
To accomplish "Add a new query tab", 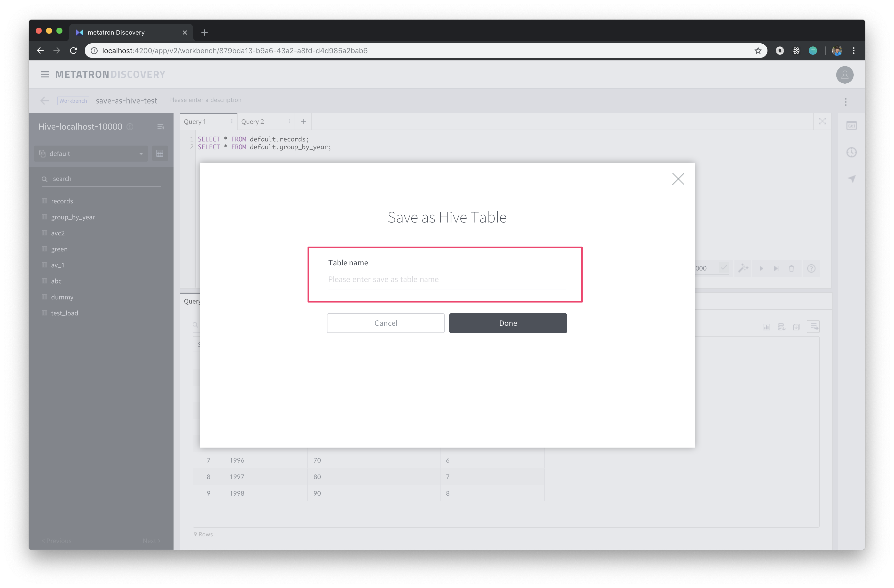I will tap(303, 122).
